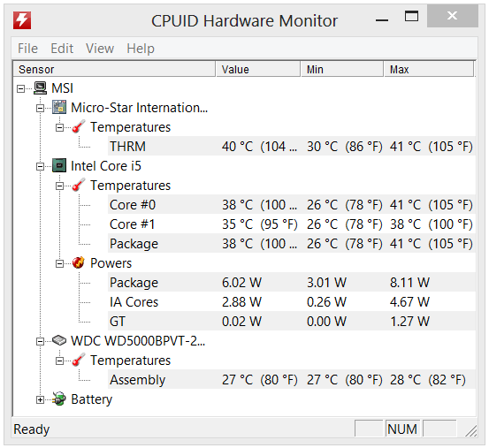Click the WDC hard drive icon
This screenshot has height=448, width=489.
[x=59, y=340]
